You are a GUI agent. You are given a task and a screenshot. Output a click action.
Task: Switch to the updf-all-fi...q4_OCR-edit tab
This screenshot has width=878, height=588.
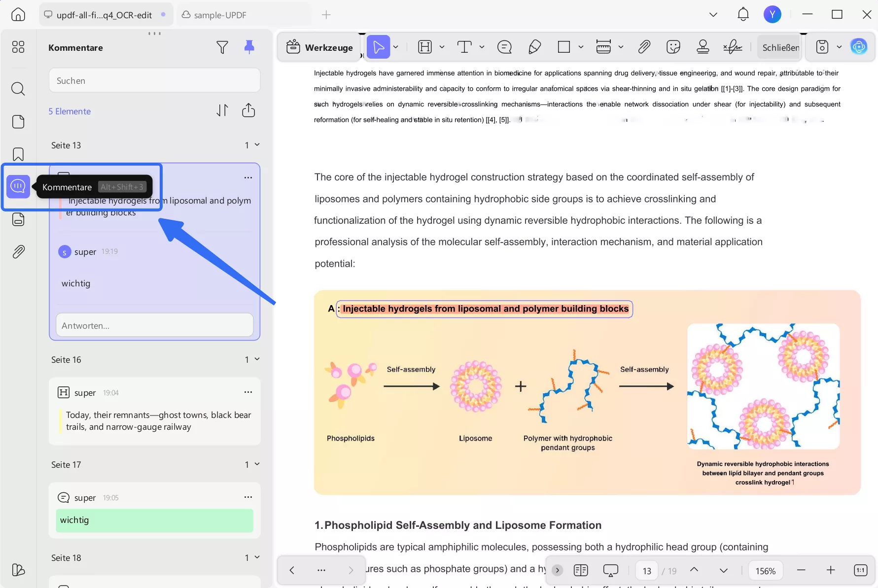[105, 15]
